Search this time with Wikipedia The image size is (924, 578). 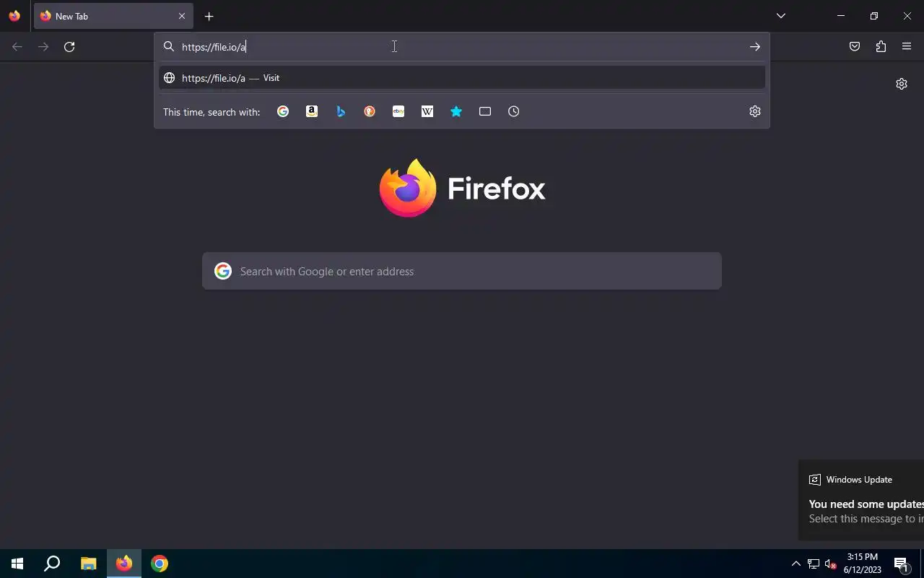pos(427,111)
